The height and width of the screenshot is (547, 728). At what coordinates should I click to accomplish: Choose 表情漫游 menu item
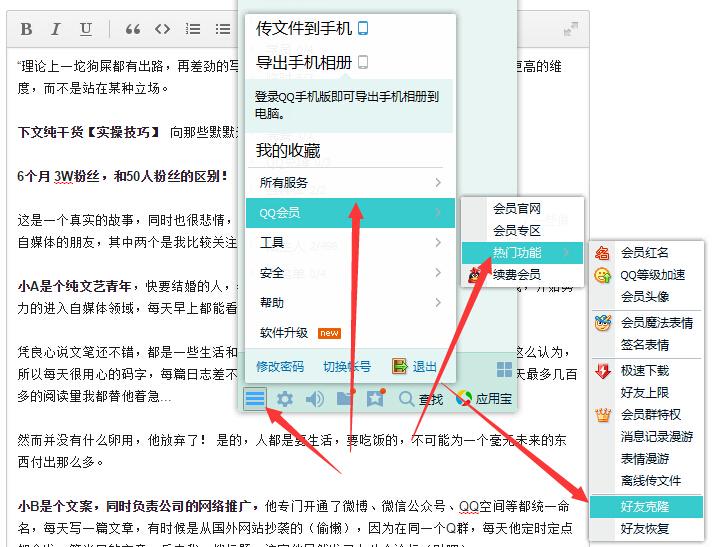coord(646,459)
